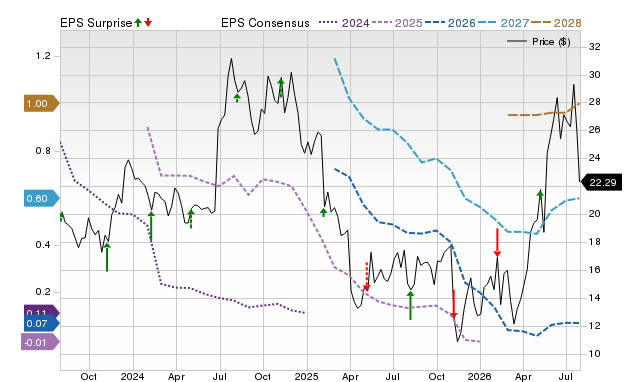This screenshot has width=640, height=382.
Task: Click the red surprise arrow near February 2026
Action: (x=497, y=242)
